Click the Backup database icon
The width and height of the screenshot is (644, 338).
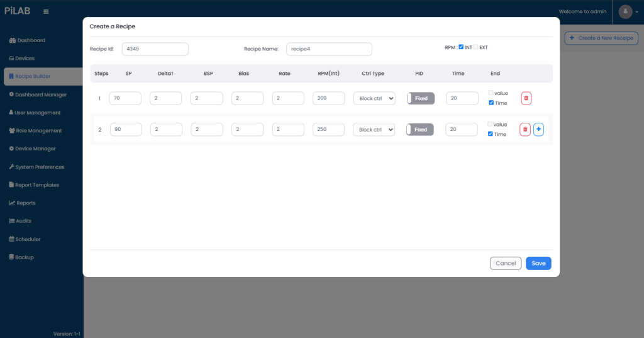coord(11,257)
